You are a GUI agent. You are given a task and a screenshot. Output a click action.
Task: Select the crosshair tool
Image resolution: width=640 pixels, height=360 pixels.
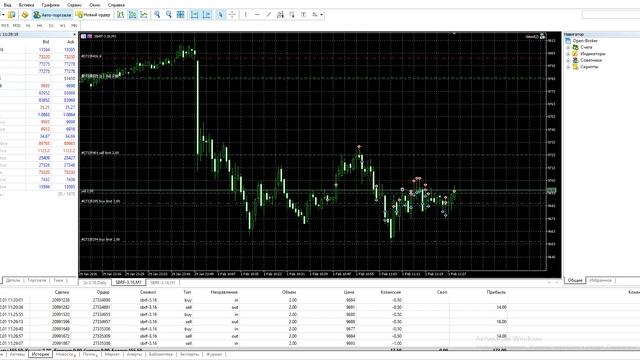point(232,15)
